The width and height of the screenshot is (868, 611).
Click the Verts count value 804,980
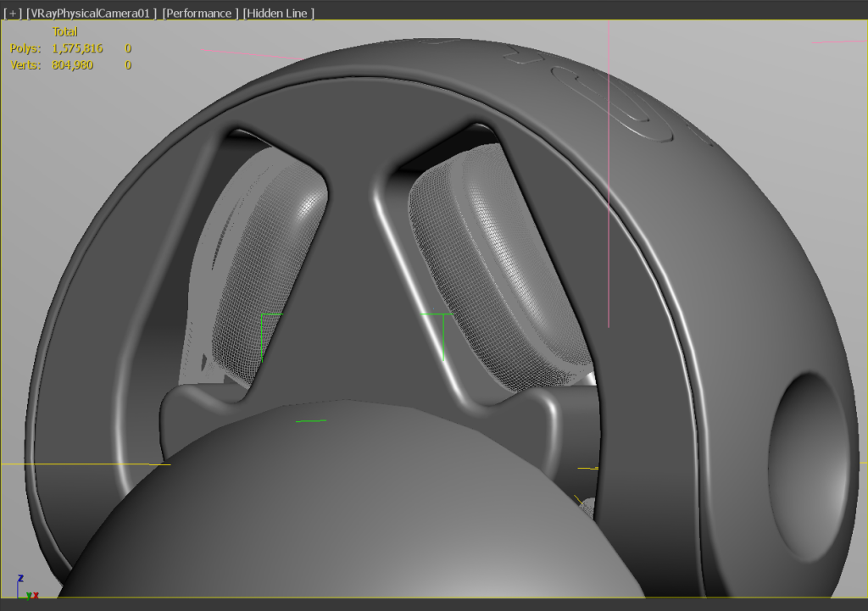click(x=73, y=64)
